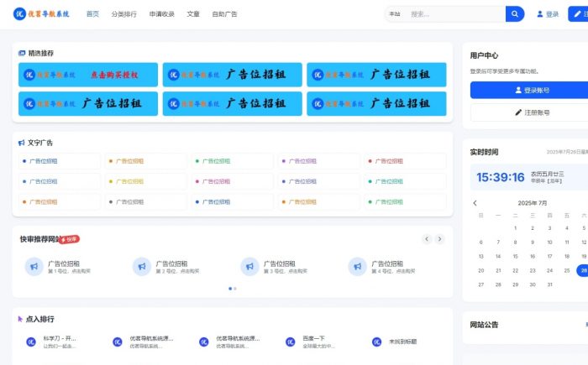
Task: Click the megaphone icon of fourth quick-review ad
Action: click(x=358, y=266)
